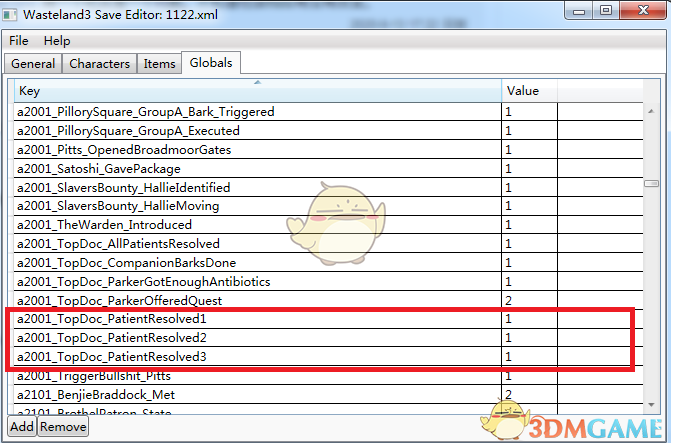Sort by the Value column header
The height and width of the screenshot is (447, 673).
click(x=530, y=91)
